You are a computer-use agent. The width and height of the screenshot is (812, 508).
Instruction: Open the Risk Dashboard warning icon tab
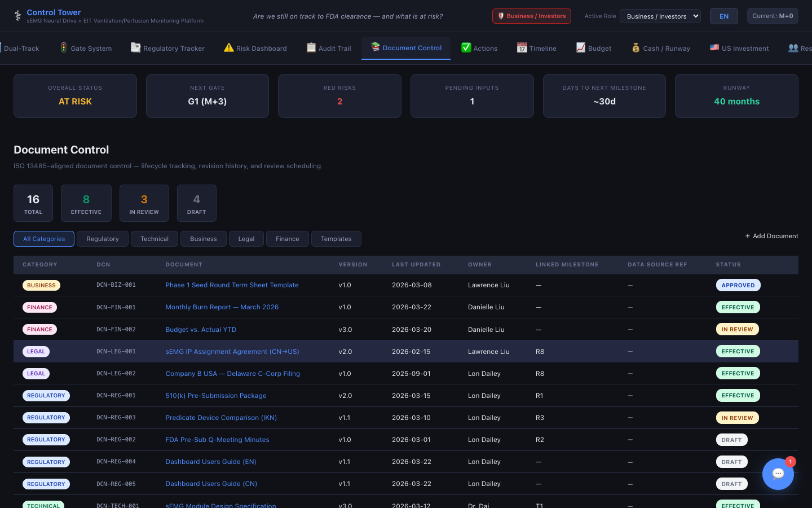[x=255, y=49]
